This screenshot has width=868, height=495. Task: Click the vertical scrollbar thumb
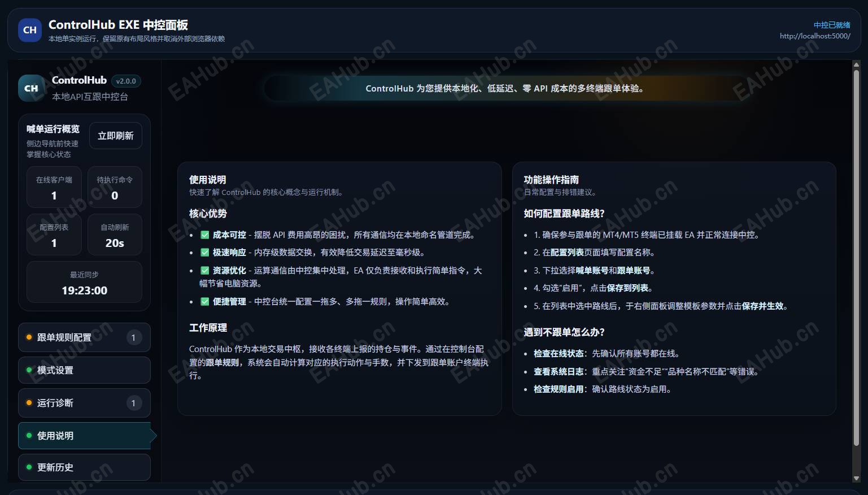tap(856, 258)
